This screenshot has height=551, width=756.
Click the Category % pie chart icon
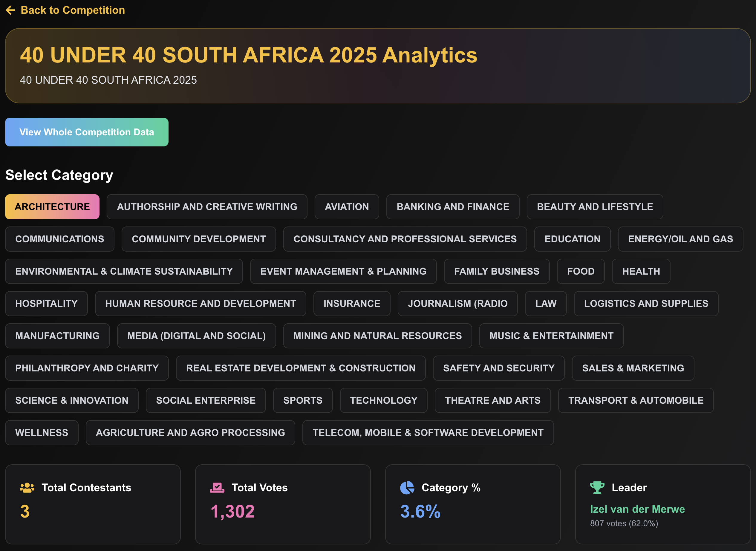coord(407,488)
